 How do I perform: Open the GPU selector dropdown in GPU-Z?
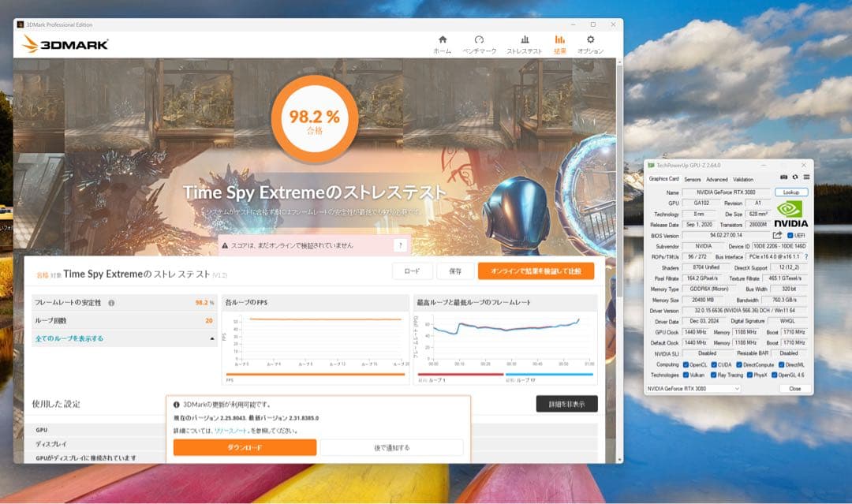(x=738, y=388)
